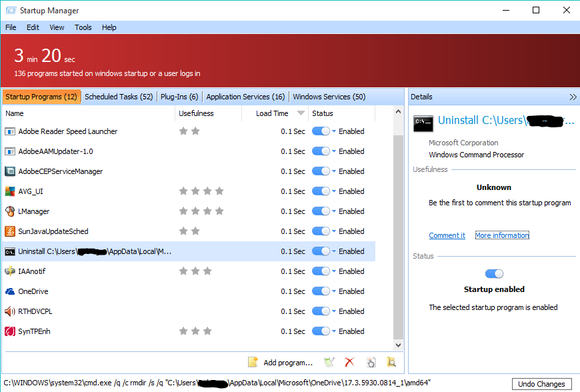Screen dimensions: 580x392
Task: Click the Uninstall entry cmd icon
Action: tap(10, 252)
